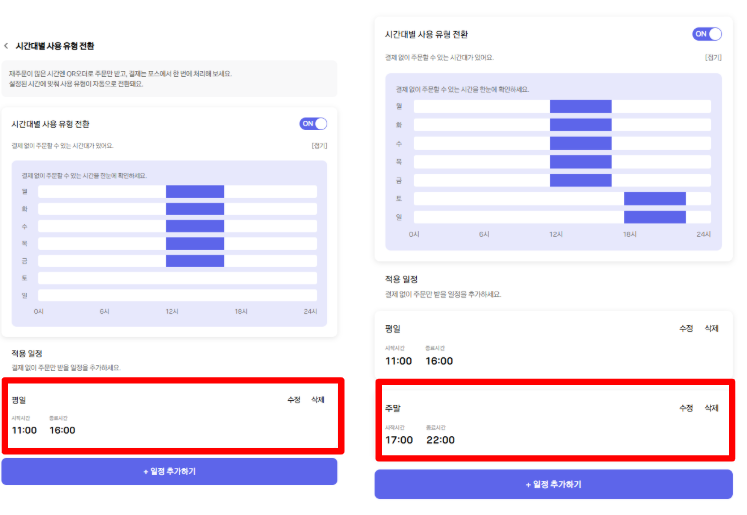Click 수정 for 평일 in the left panel
The height and width of the screenshot is (515, 747).
click(x=294, y=399)
